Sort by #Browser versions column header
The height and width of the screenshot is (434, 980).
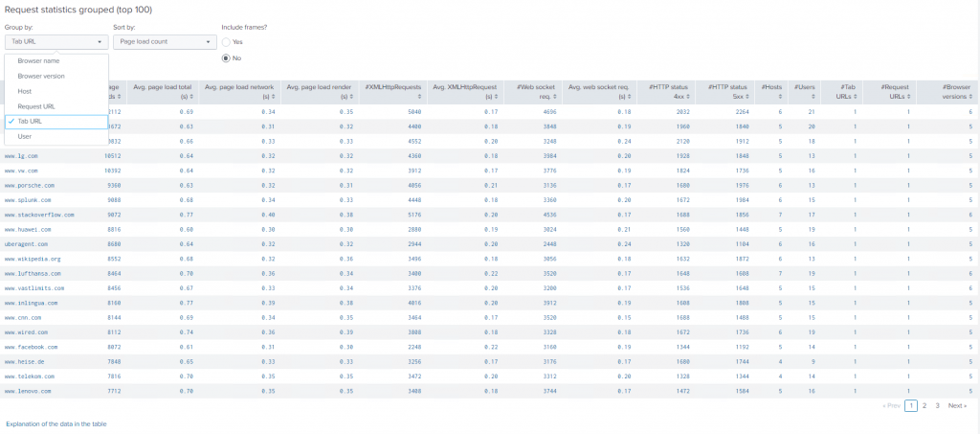pyautogui.click(x=948, y=92)
